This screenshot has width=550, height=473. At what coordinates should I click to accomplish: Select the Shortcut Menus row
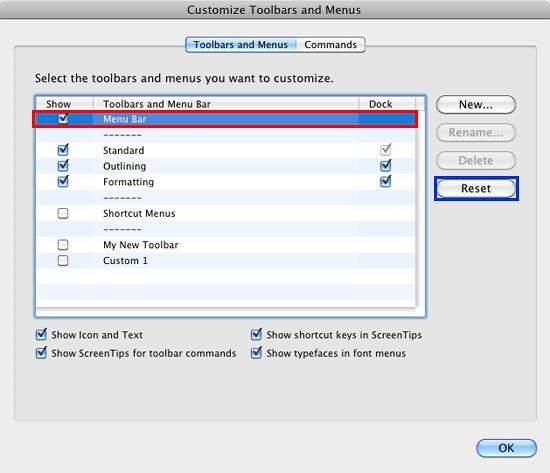pos(226,213)
